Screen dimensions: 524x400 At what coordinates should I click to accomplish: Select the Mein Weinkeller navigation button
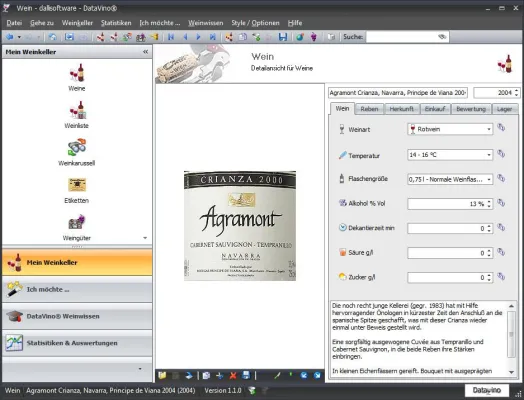(77, 262)
